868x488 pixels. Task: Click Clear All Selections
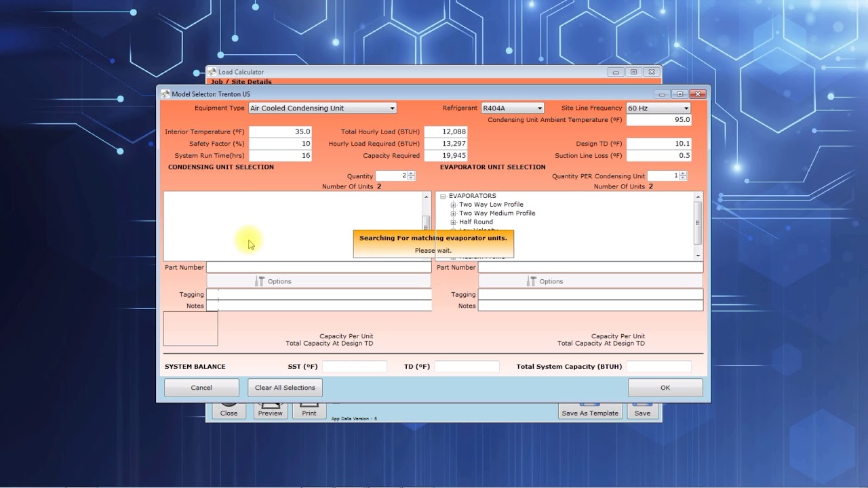click(285, 388)
